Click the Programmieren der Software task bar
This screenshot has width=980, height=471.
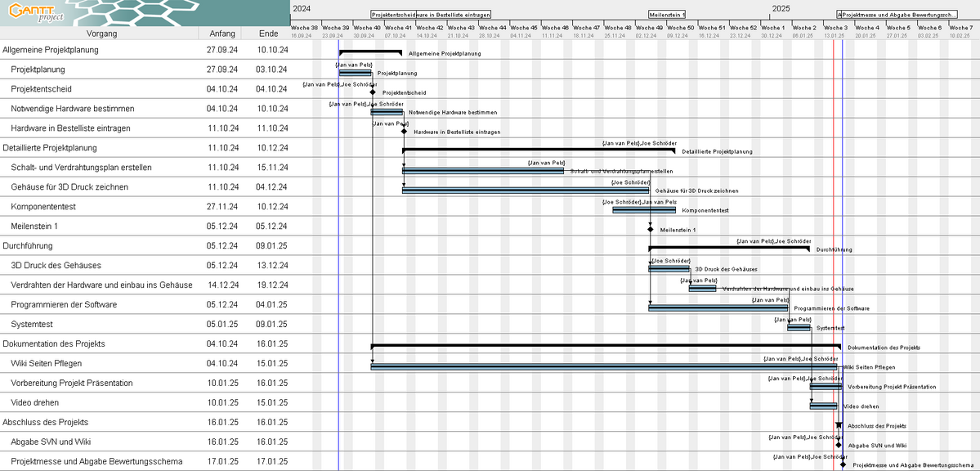coord(718,308)
